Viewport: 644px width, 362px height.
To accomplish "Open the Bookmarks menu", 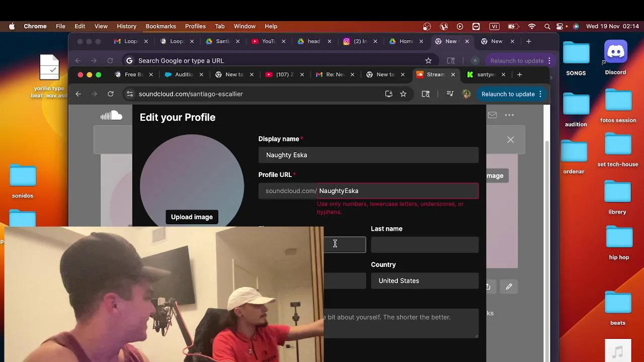I will tap(160, 26).
